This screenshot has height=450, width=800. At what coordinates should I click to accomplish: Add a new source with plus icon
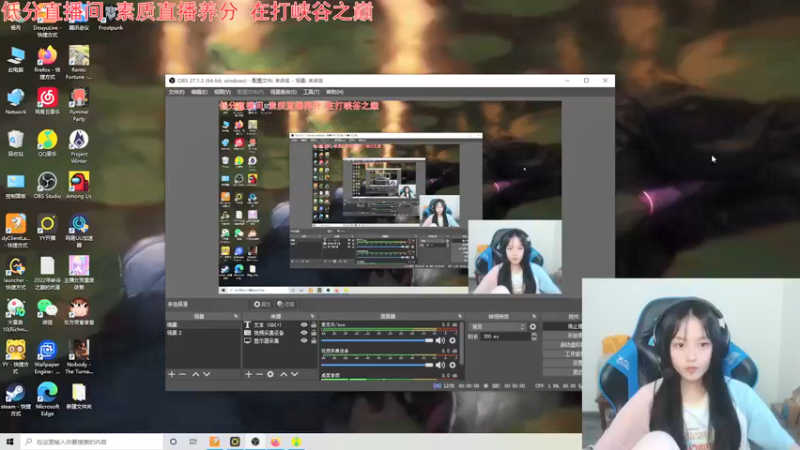tap(248, 374)
